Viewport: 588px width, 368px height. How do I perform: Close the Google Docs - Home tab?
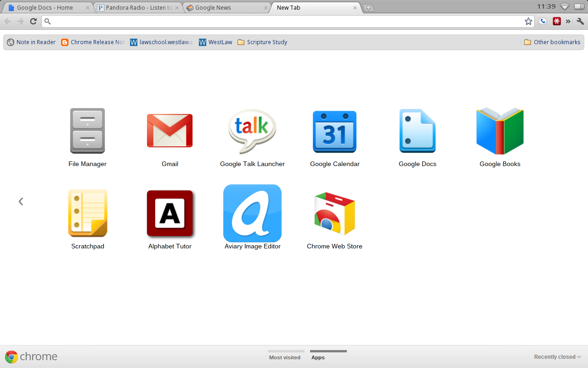click(87, 8)
